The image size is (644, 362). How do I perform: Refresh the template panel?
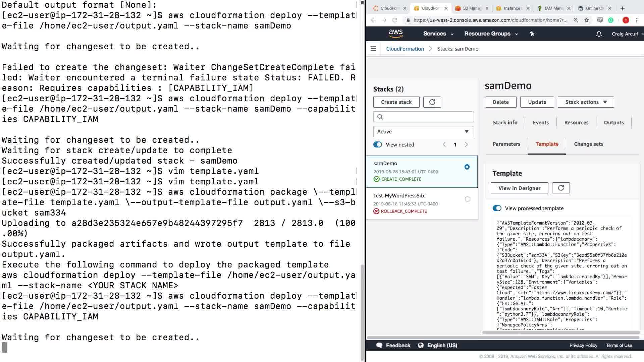coord(561,188)
